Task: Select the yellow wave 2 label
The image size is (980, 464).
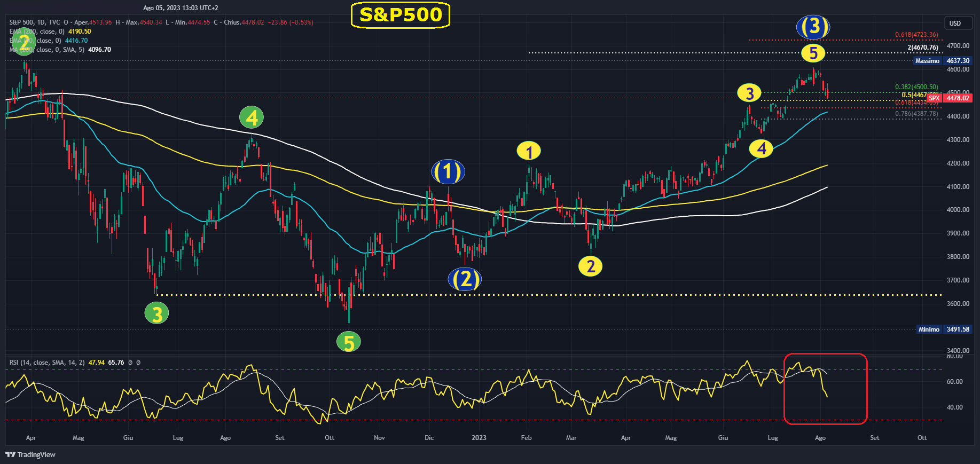Action: coord(590,266)
